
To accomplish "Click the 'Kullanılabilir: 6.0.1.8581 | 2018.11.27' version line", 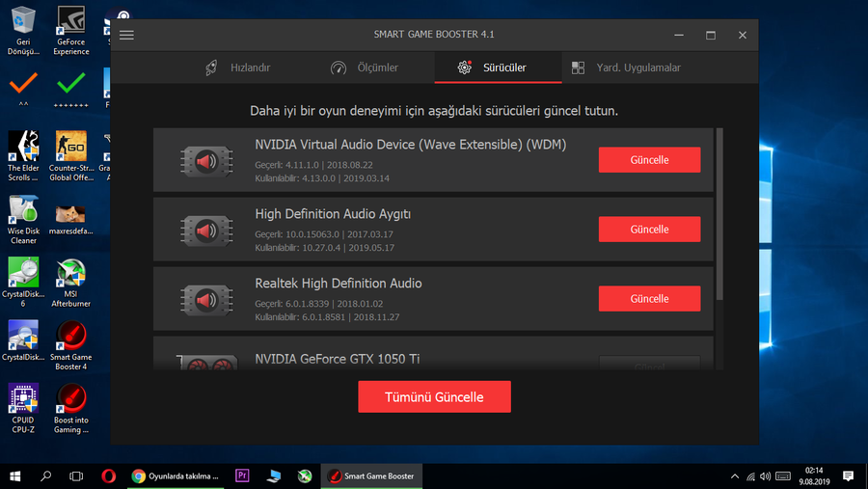I will 327,317.
